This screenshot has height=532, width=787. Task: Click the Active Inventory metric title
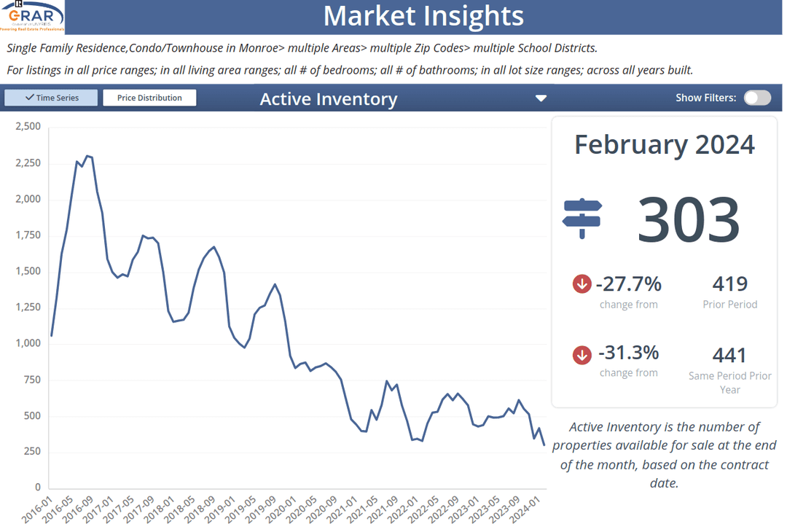[329, 99]
